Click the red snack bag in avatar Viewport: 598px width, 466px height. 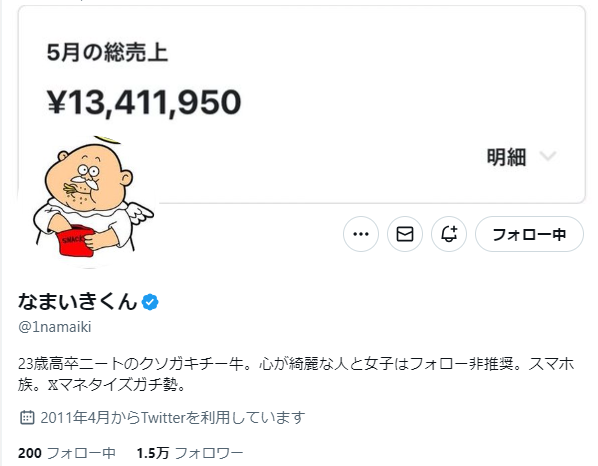[x=76, y=241]
